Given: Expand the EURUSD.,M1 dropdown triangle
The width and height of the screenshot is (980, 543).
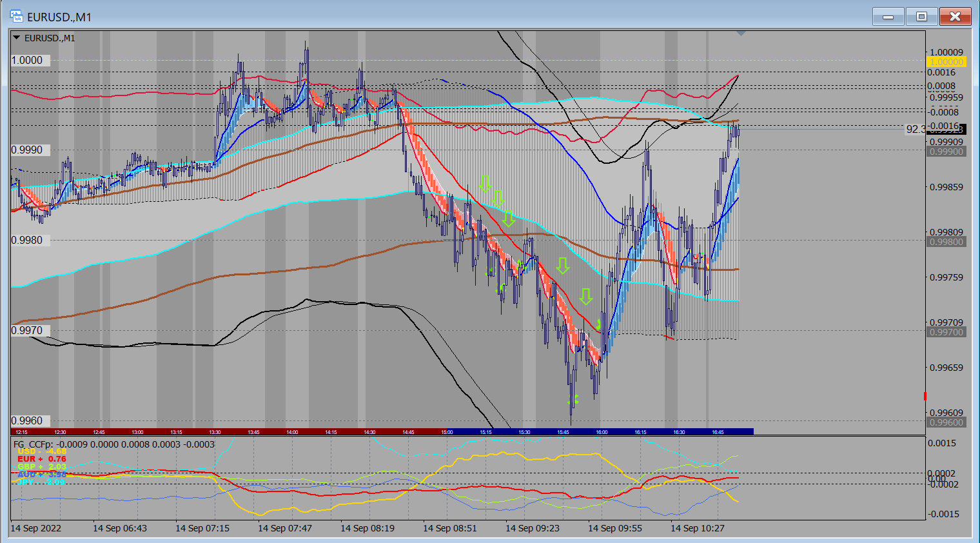Looking at the screenshot, I should click(x=17, y=38).
